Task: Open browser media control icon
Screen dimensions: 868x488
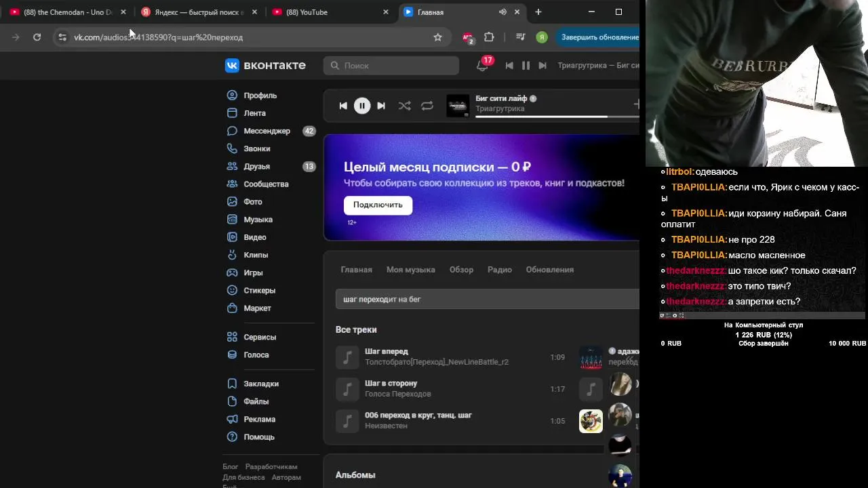Action: pyautogui.click(x=520, y=37)
